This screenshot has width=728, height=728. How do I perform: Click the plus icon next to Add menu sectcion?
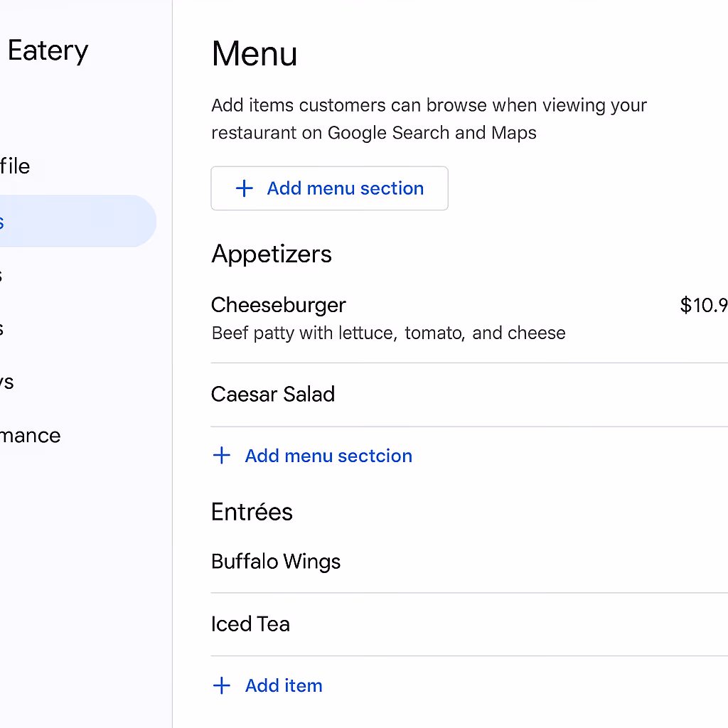click(x=222, y=456)
